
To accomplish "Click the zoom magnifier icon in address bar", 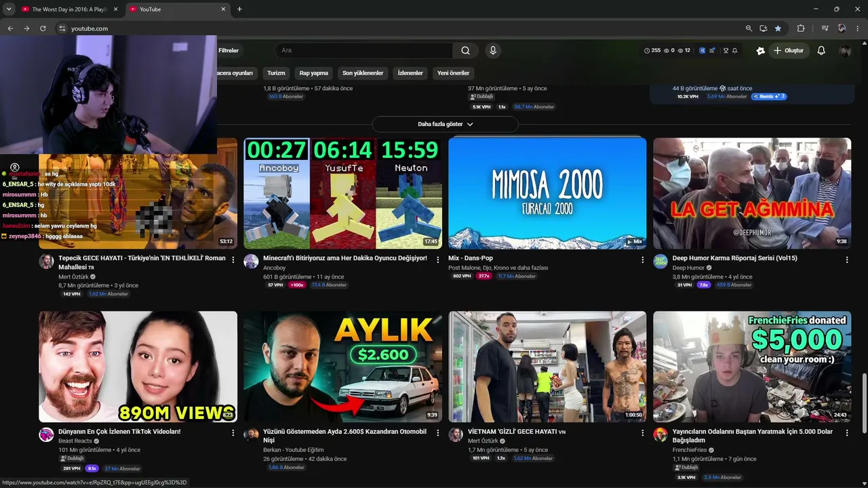I will [749, 28].
